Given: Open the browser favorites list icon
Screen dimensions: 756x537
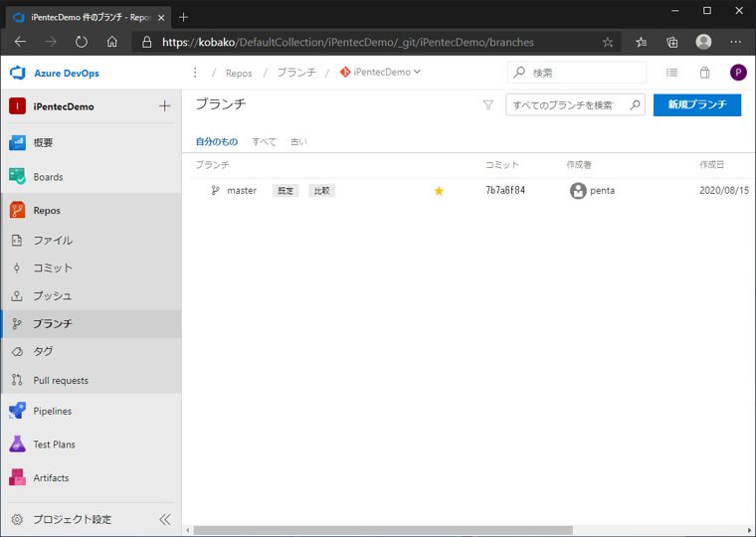Looking at the screenshot, I should coord(641,43).
